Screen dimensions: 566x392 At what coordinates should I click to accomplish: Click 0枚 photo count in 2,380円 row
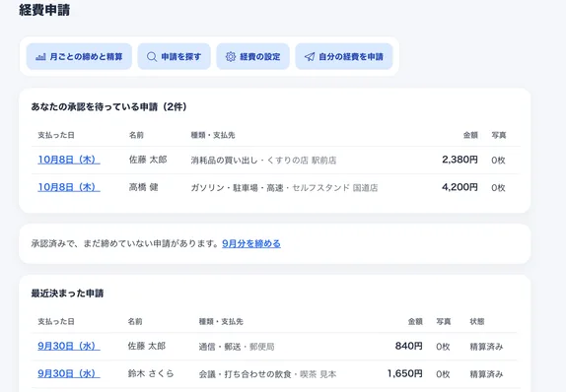tap(498, 161)
